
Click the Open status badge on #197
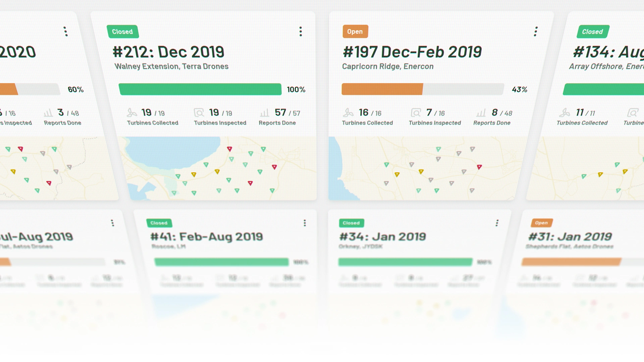click(x=355, y=32)
